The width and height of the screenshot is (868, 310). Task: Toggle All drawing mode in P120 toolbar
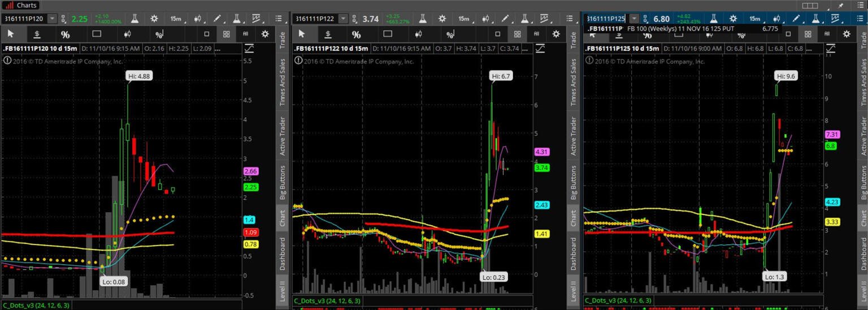click(x=245, y=34)
